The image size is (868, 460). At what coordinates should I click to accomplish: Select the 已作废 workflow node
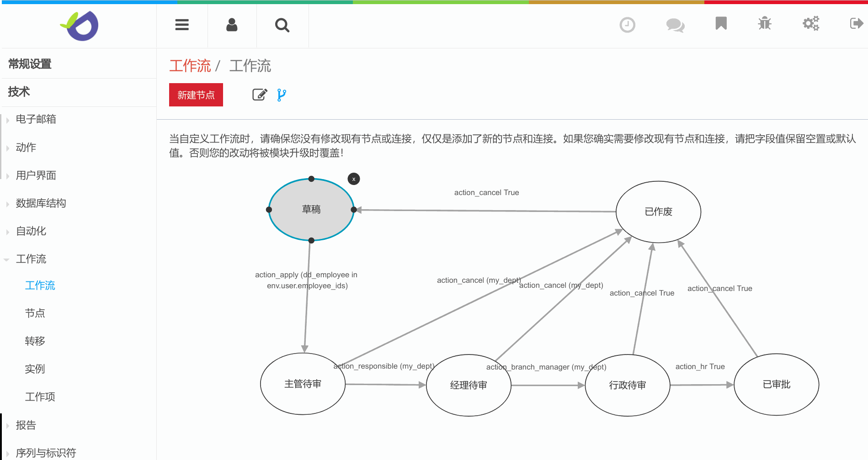pos(658,212)
